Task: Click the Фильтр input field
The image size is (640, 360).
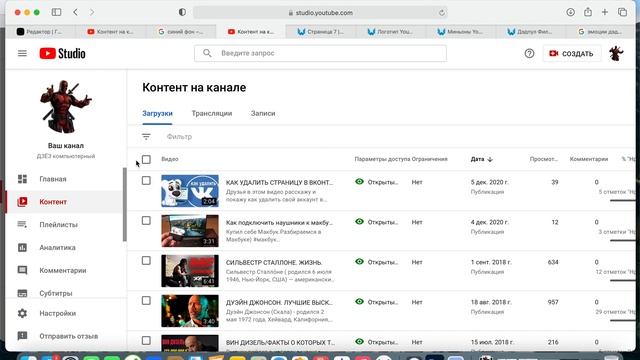Action: [x=180, y=137]
